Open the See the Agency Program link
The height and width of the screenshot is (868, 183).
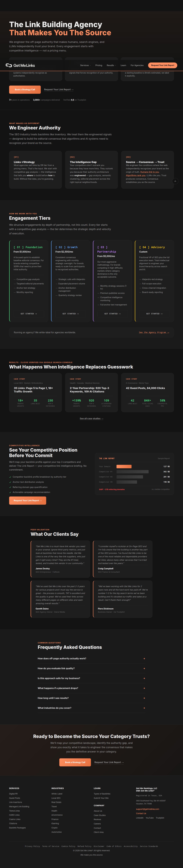pos(154,333)
